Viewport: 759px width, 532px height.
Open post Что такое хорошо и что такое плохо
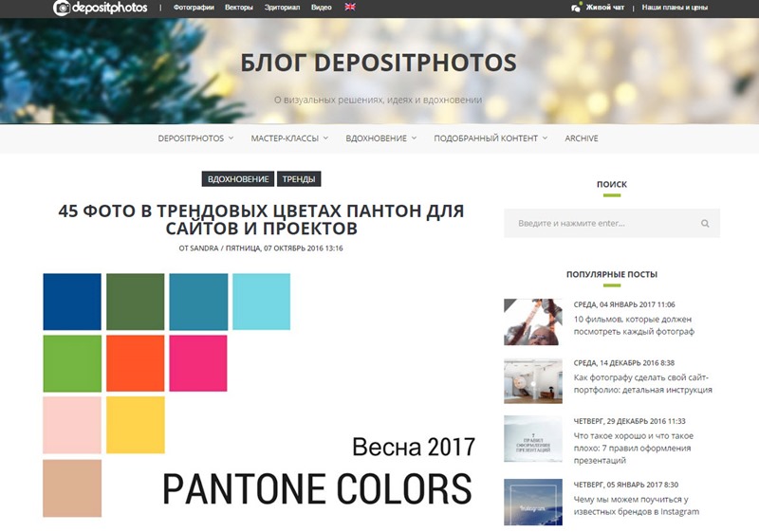point(634,449)
